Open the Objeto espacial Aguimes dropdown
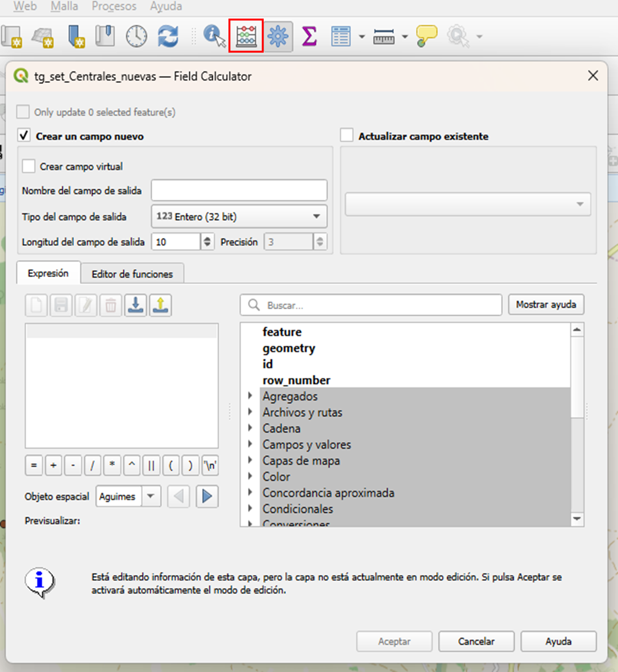Viewport: 618px width, 672px height. point(128,496)
